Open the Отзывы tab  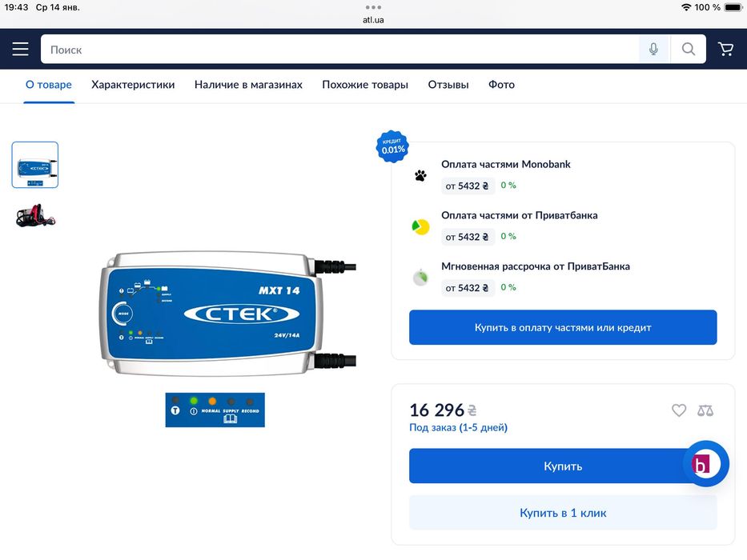pyautogui.click(x=448, y=85)
